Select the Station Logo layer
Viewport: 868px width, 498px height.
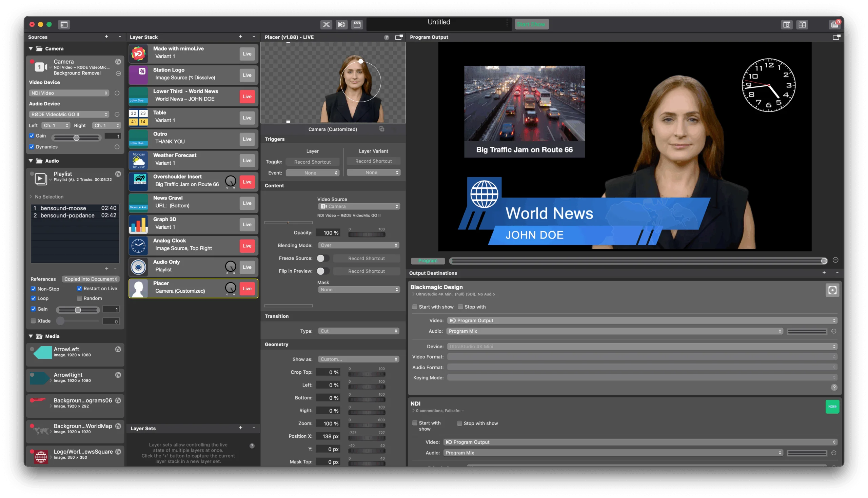click(193, 75)
